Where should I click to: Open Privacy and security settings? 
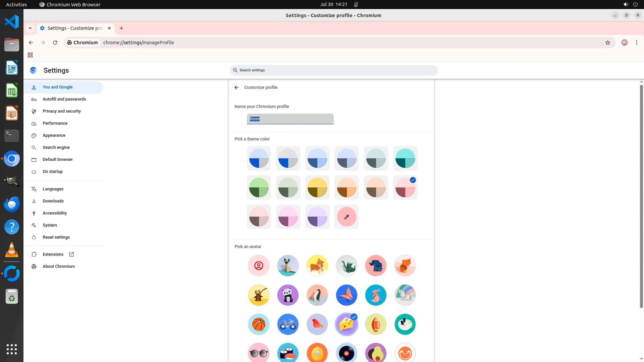pyautogui.click(x=61, y=111)
